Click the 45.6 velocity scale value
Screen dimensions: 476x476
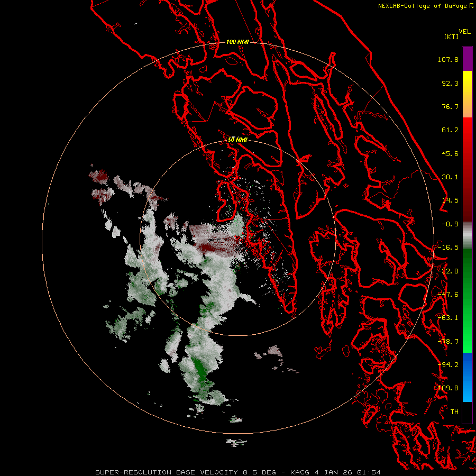[x=450, y=153]
